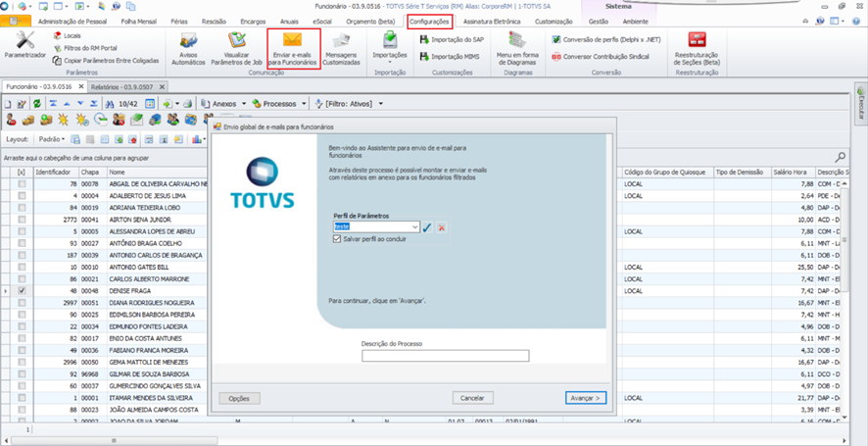
Task: Go to first record arrow icon
Action: click(x=53, y=104)
